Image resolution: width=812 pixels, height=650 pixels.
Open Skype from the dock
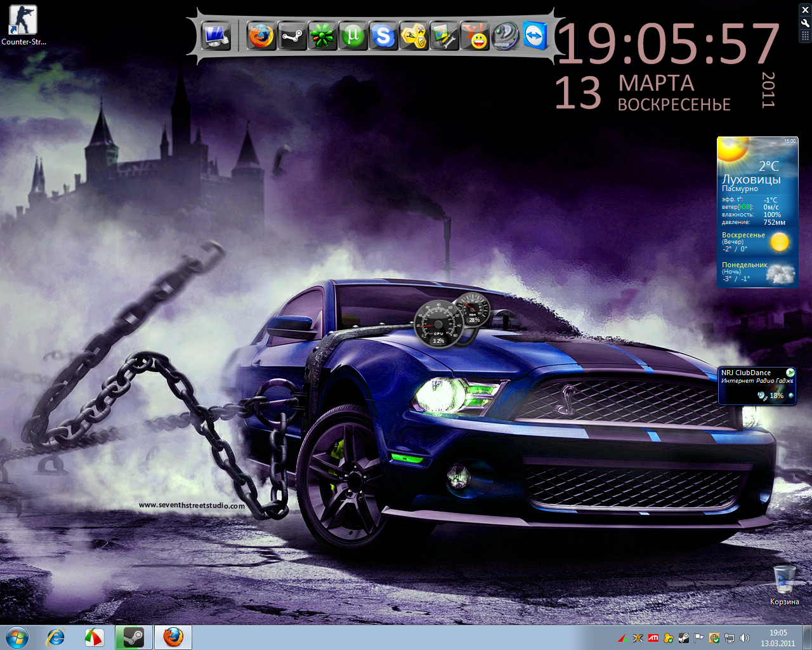pos(383,36)
